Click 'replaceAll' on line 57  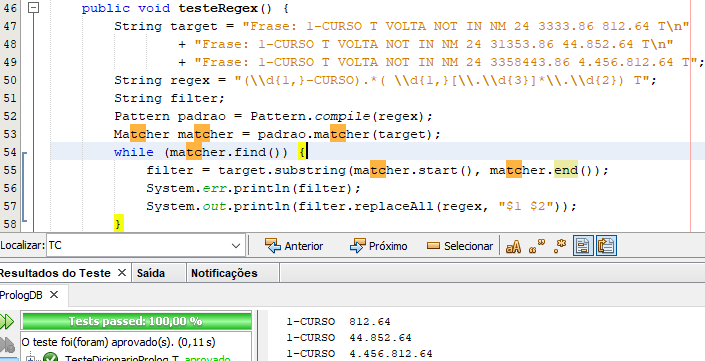(x=394, y=206)
